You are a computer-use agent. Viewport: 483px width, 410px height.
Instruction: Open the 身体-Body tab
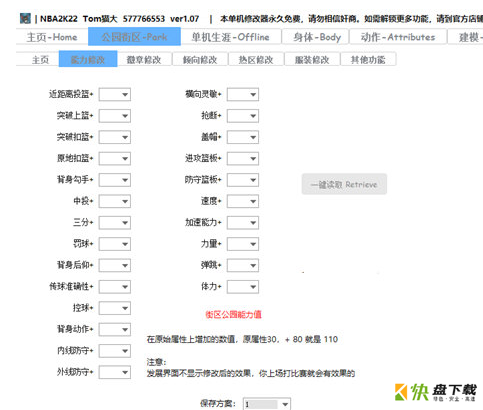tap(316, 37)
